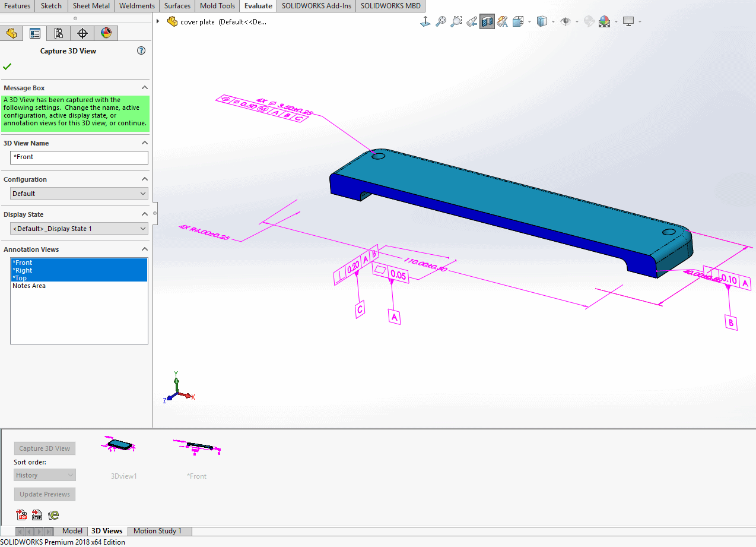756x547 pixels.
Task: Click the publish eDrawings icon
Action: pos(53,515)
